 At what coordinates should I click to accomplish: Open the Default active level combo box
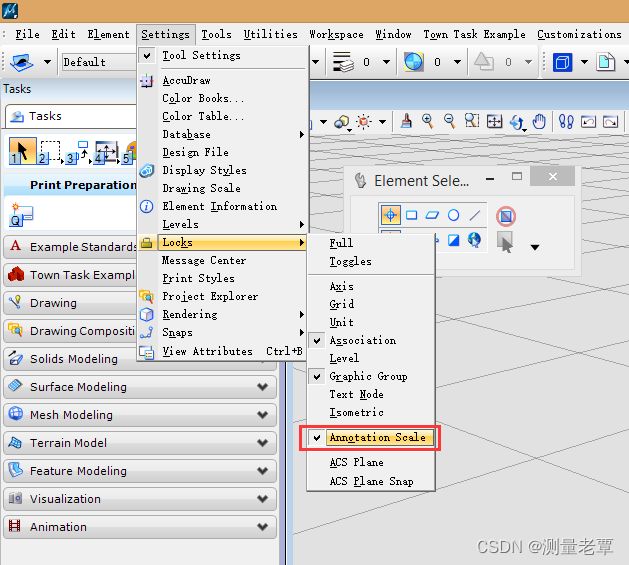(99, 62)
